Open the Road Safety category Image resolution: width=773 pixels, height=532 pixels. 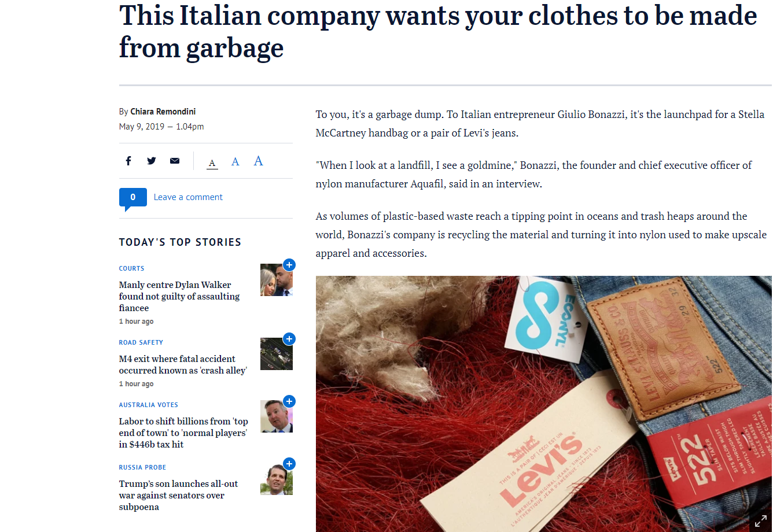point(141,342)
